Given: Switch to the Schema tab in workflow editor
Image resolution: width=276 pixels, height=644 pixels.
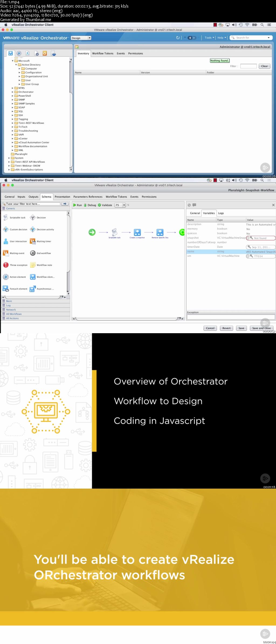Looking at the screenshot, I should point(46,197).
